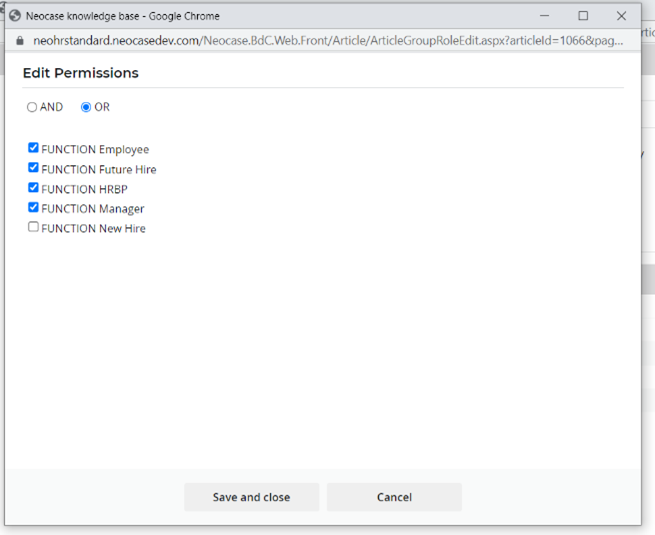Enable the FUNCTION New Hire checkbox

click(x=34, y=227)
